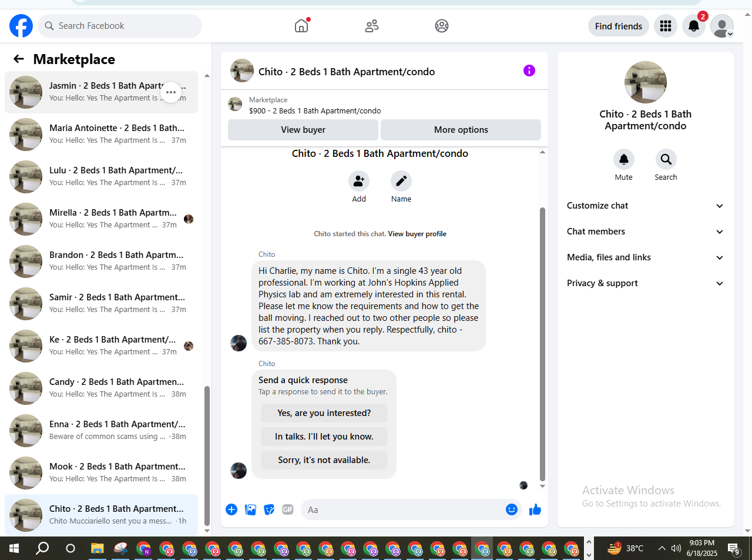Screen dimensions: 752x560
Task: Expand the Privacy & support section
Action: coord(645,283)
